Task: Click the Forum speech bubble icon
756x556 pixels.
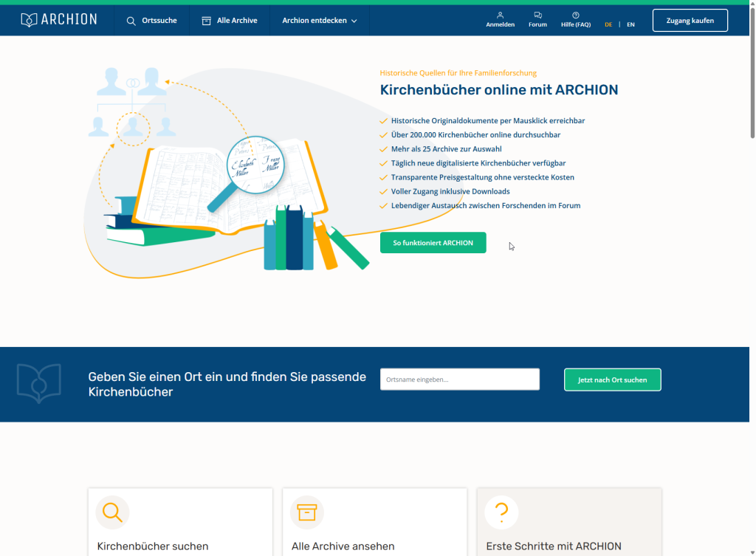Action: pos(537,15)
